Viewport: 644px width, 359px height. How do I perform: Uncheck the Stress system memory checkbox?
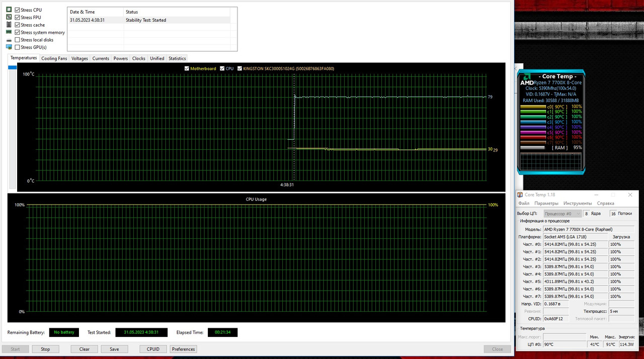pyautogui.click(x=18, y=32)
